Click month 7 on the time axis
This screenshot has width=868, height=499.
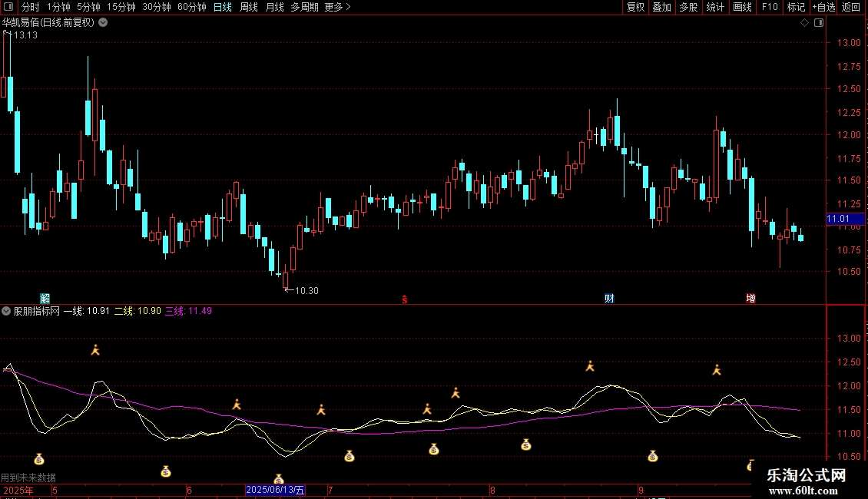click(x=330, y=490)
